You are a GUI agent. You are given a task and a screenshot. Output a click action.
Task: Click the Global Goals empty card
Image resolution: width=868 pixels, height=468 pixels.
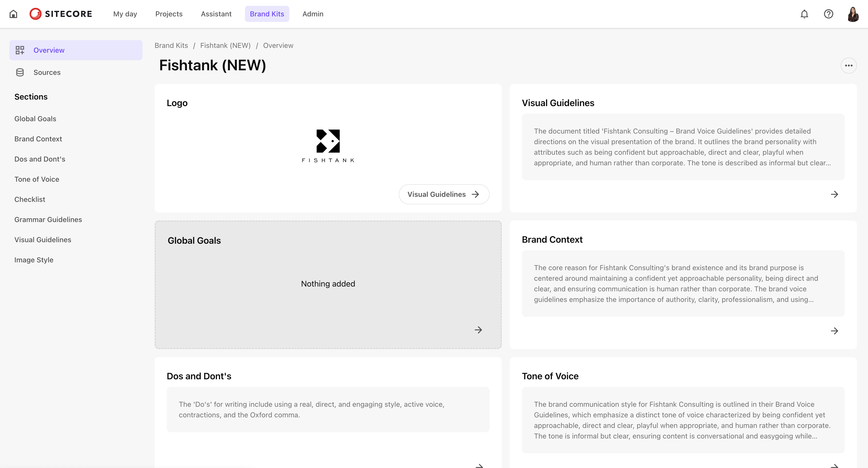(x=328, y=285)
